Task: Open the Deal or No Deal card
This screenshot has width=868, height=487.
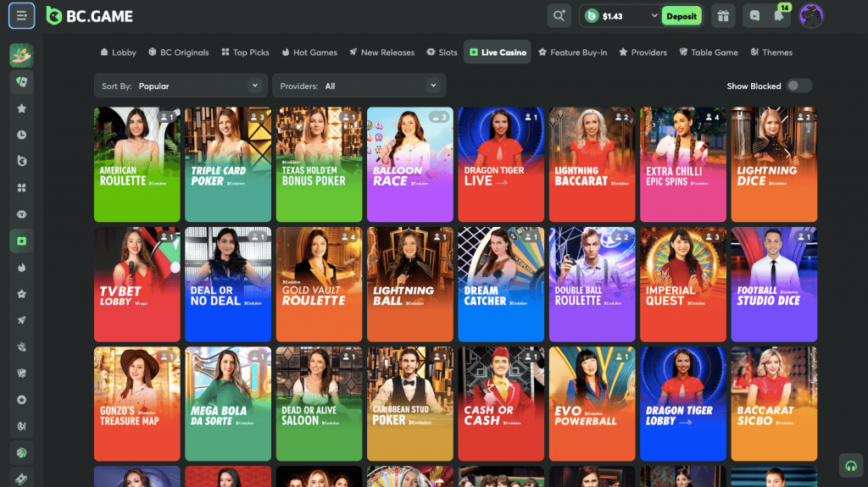Action: click(228, 285)
